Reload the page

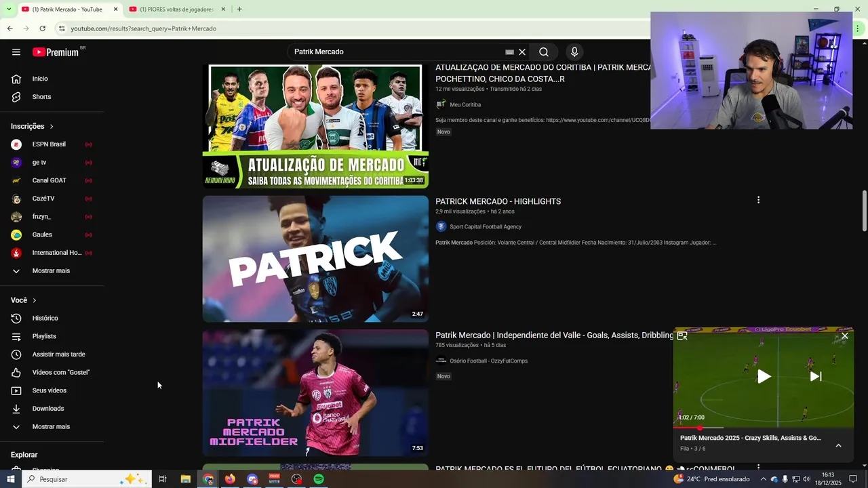(42, 28)
